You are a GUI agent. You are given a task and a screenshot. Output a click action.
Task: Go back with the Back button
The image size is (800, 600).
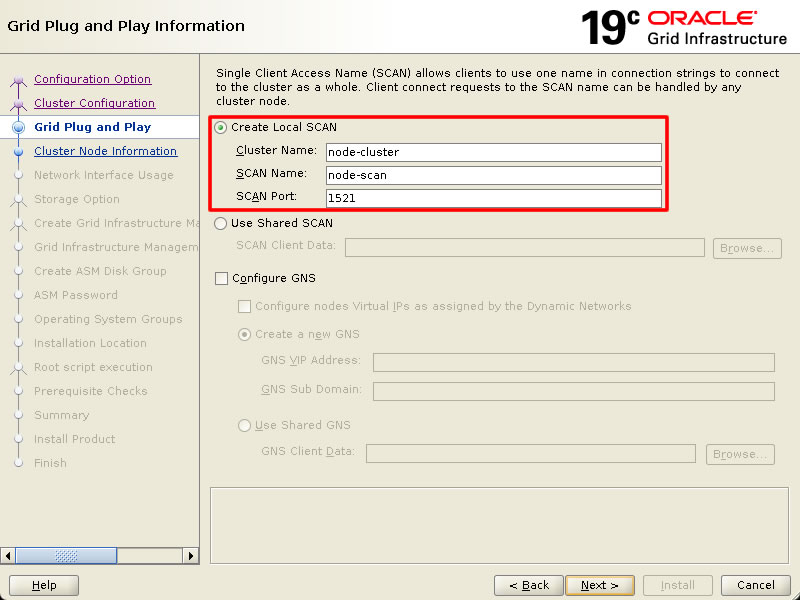pos(529,585)
